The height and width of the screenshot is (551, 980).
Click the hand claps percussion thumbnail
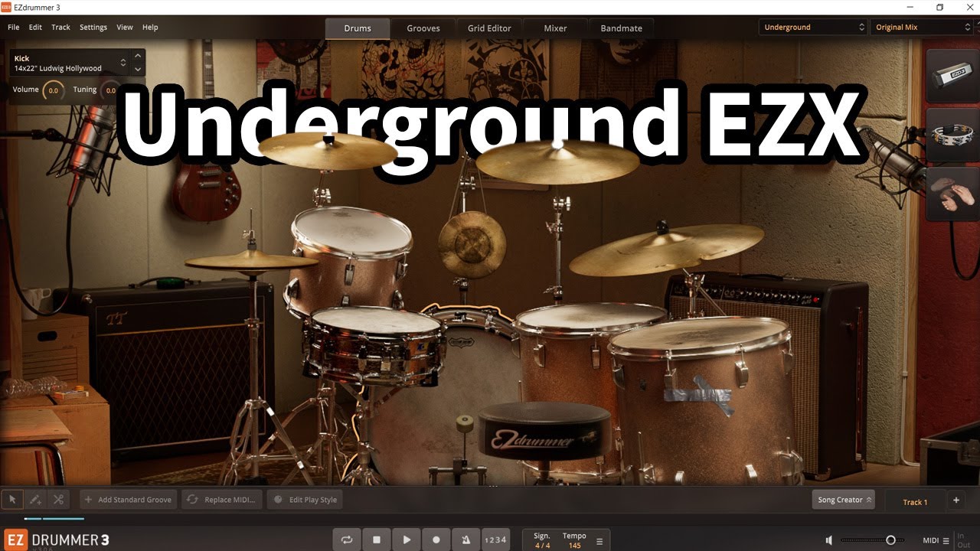953,195
